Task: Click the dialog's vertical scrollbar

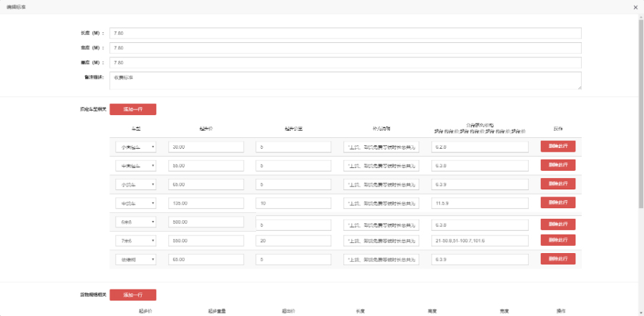Action: pos(641,113)
